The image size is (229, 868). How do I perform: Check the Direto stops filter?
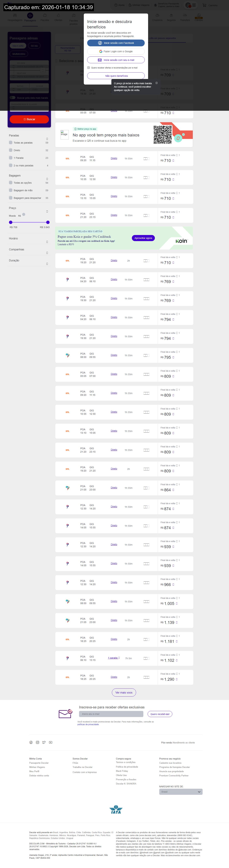[x=11, y=150]
